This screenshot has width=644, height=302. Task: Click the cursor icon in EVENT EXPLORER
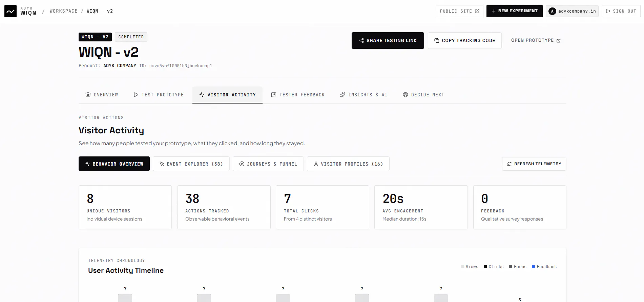[162, 164]
